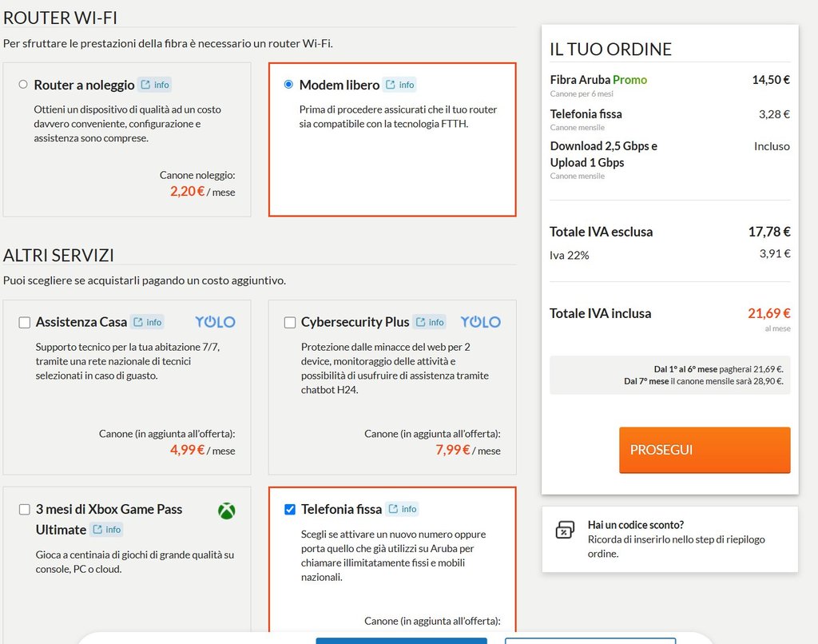Image resolution: width=818 pixels, height=644 pixels.
Task: Select the Router a noleggio radio option
Action: click(x=23, y=85)
